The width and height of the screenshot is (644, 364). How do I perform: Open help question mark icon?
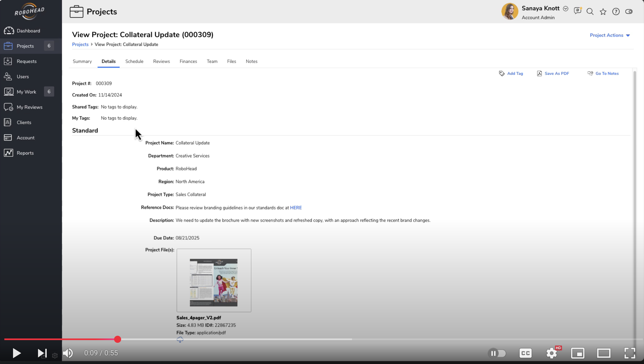pos(616,11)
